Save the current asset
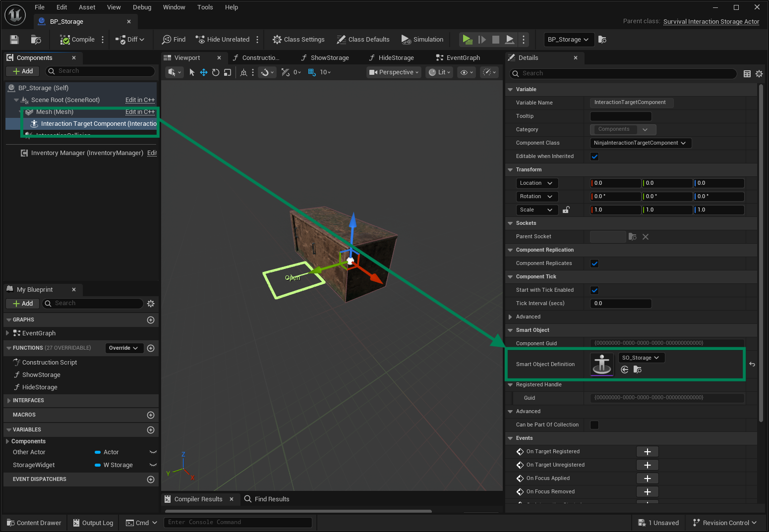Viewport: 769px width, 532px height. point(13,39)
